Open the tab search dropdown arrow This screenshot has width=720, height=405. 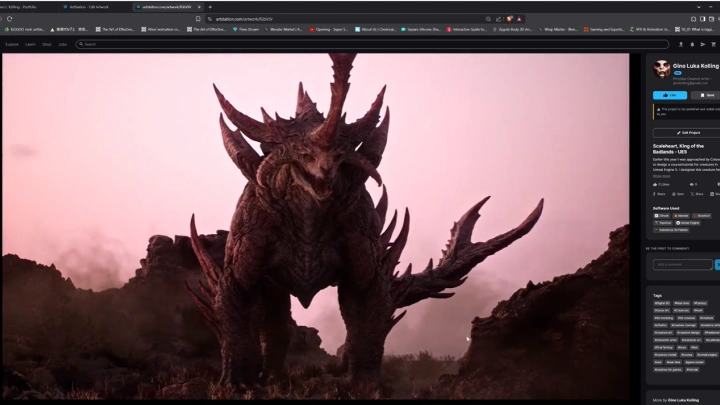click(699, 7)
